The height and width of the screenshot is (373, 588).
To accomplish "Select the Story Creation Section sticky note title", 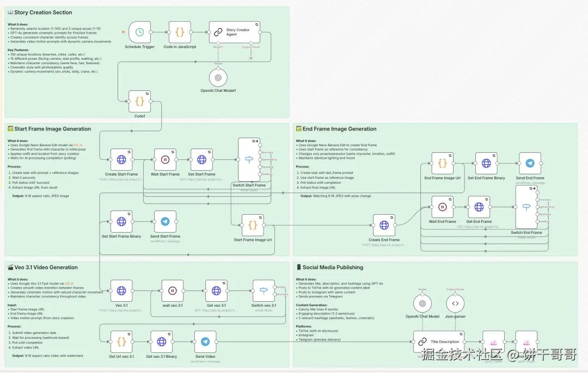I will pos(43,13).
